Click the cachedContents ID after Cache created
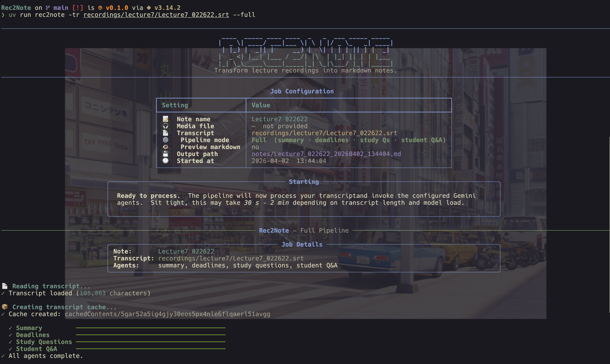The width and height of the screenshot is (610, 364). point(167,314)
